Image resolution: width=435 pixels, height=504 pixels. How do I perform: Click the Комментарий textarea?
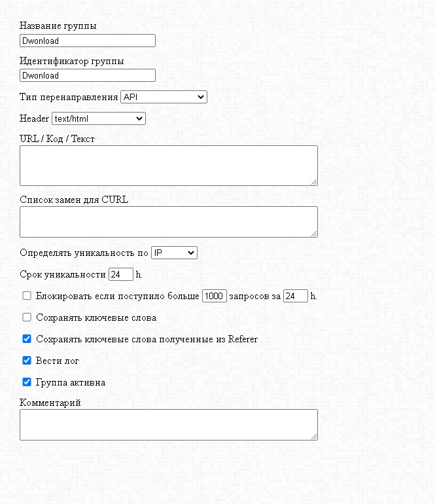(168, 425)
